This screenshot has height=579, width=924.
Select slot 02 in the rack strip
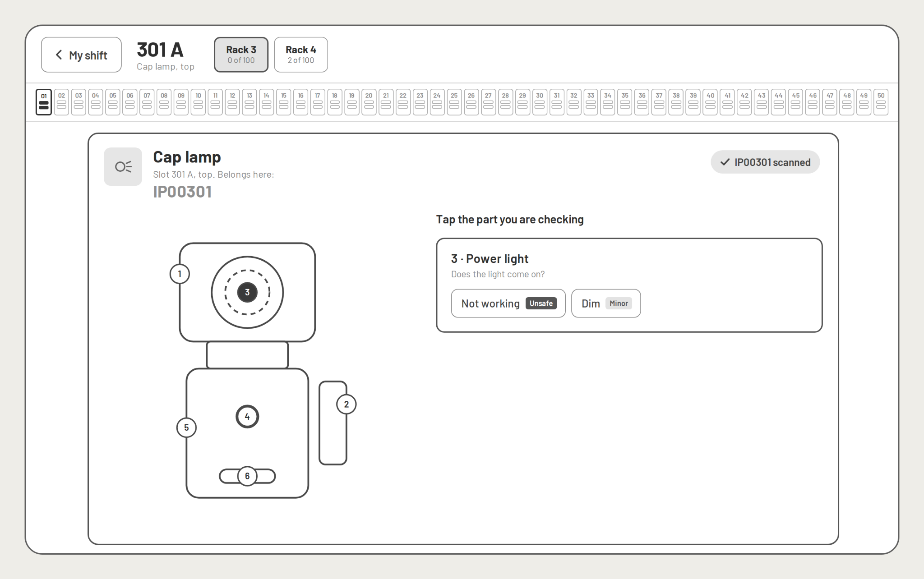point(61,102)
